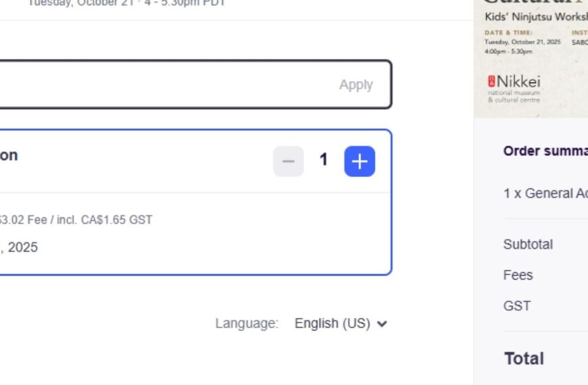The image size is (588, 385).
Task: Click the GST row in order summary
Action: [x=517, y=306]
